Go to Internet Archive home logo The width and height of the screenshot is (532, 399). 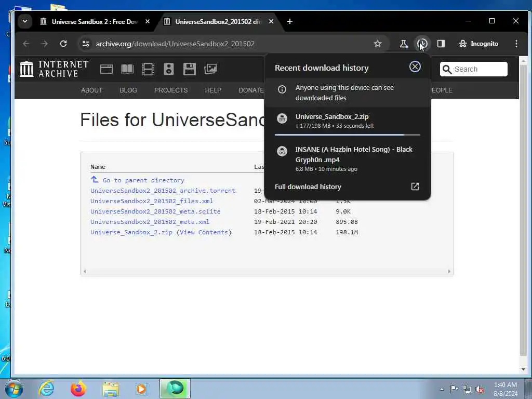pos(54,69)
